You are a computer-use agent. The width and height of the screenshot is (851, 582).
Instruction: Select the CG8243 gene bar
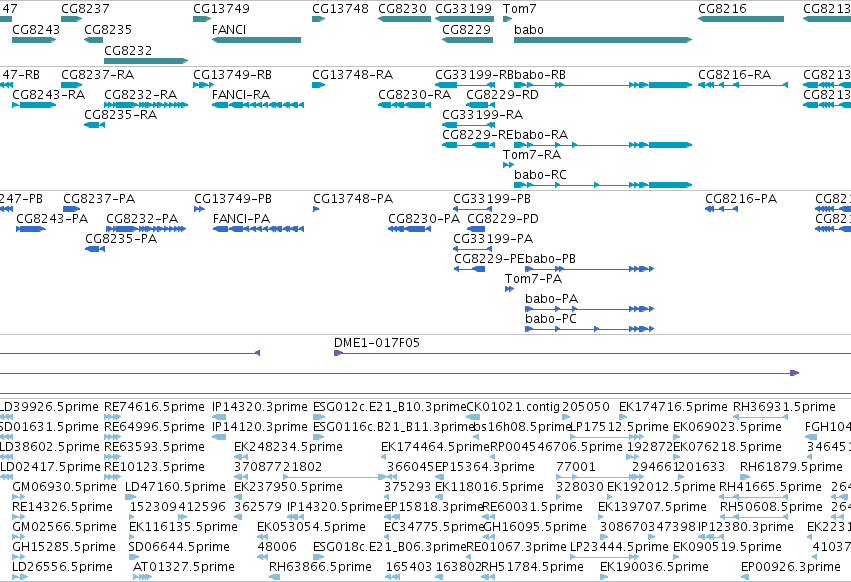[34, 40]
